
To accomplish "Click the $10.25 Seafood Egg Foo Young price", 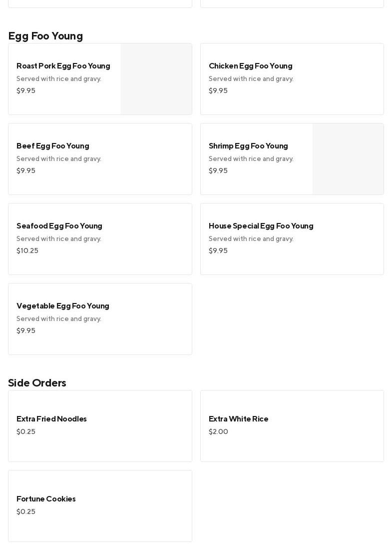I will pyautogui.click(x=27, y=251).
